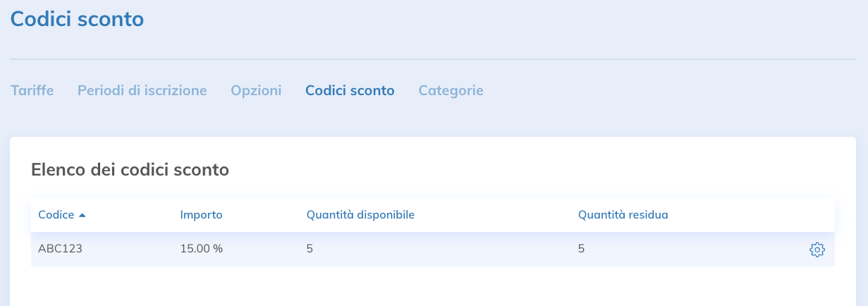The height and width of the screenshot is (306, 868).
Task: Sort by the Importo column header
Action: [x=201, y=214]
